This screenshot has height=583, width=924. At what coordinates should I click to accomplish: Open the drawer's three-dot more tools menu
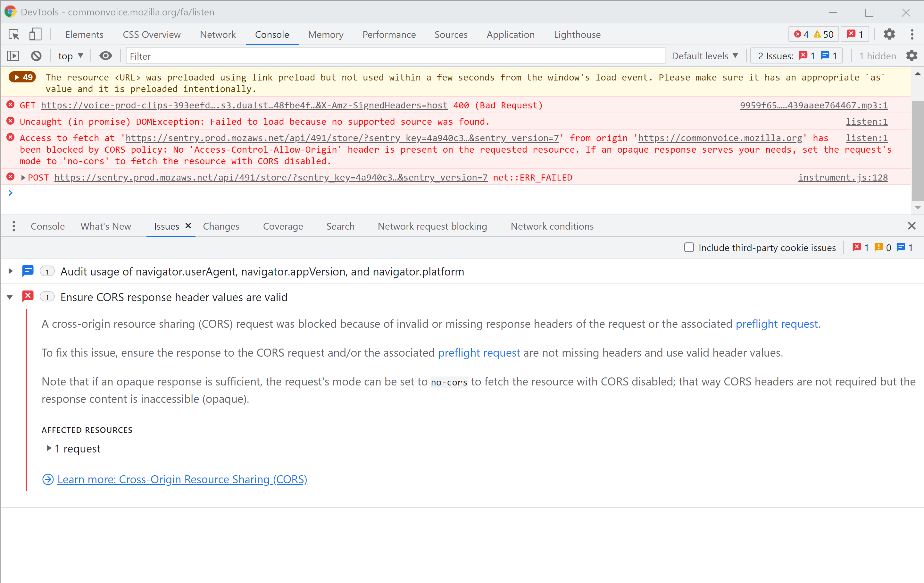coord(14,226)
